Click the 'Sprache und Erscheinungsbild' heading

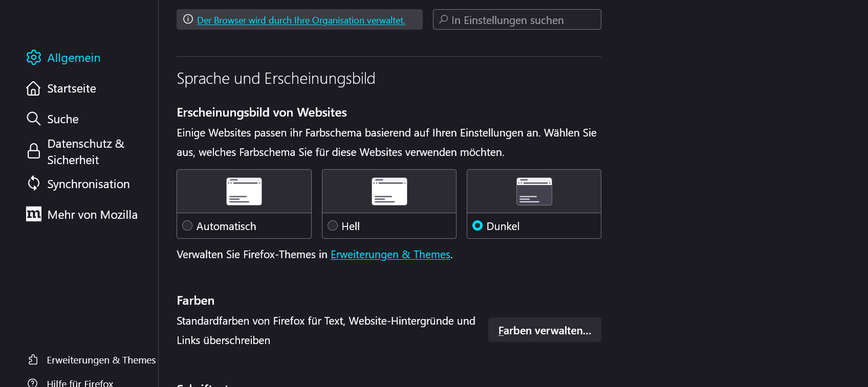pos(276,79)
